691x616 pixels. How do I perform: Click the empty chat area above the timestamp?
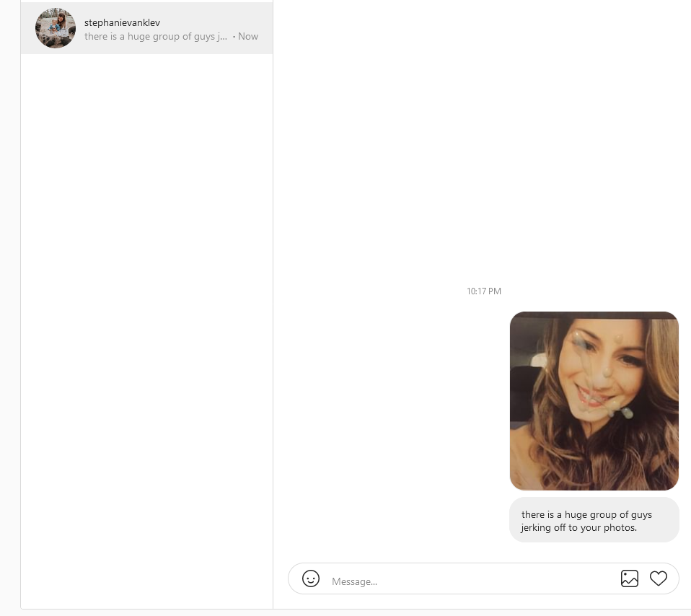[483, 141]
